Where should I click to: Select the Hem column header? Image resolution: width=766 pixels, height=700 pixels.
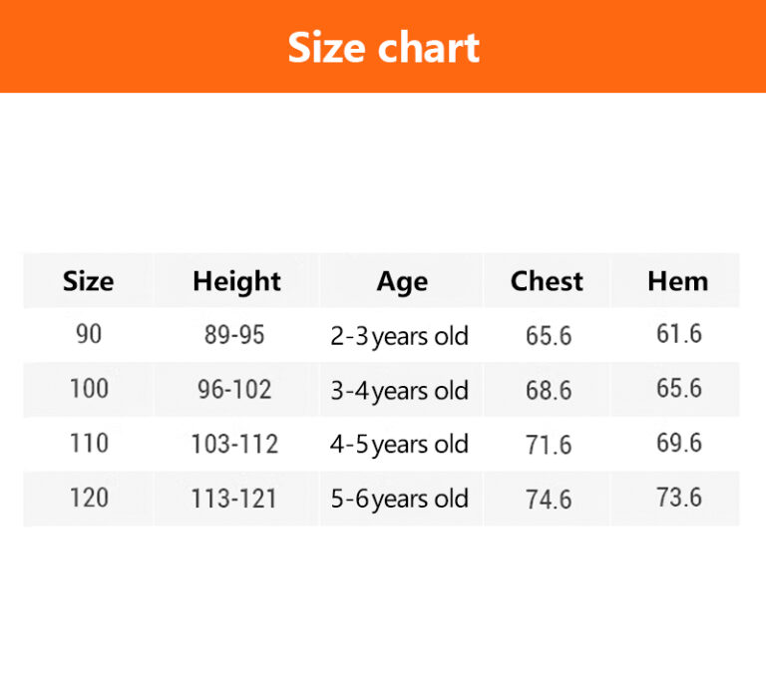click(x=677, y=281)
